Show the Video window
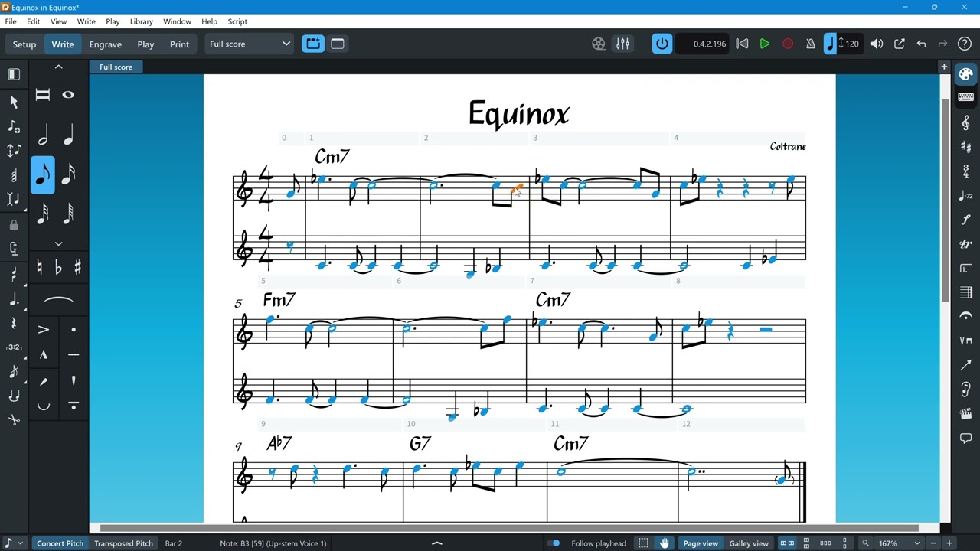Viewport: 980px width, 551px height. click(599, 44)
